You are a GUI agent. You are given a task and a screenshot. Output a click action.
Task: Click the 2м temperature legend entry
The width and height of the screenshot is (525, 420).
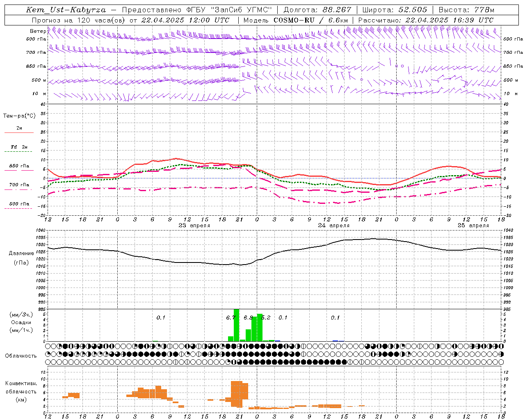pos(19,128)
